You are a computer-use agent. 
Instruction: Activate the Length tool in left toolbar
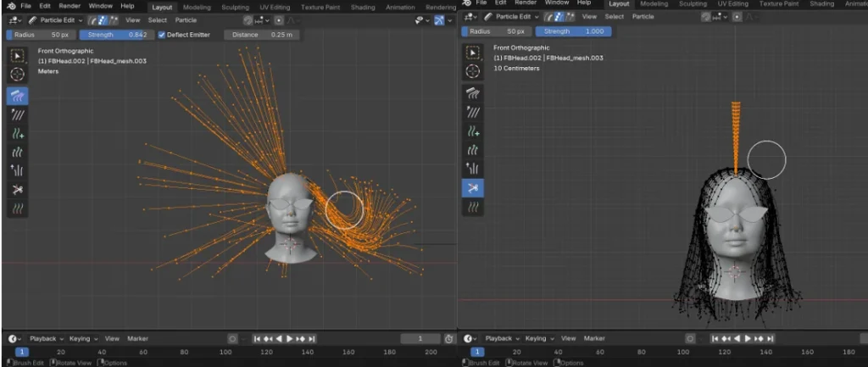pyautogui.click(x=18, y=152)
